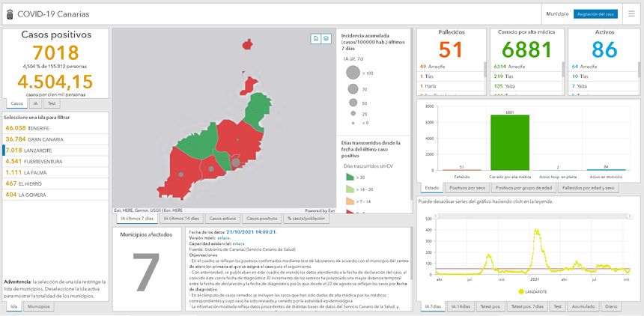Select the 'Municipio' toggle option
Viewport: 644px width, 316px height.
pos(557,13)
